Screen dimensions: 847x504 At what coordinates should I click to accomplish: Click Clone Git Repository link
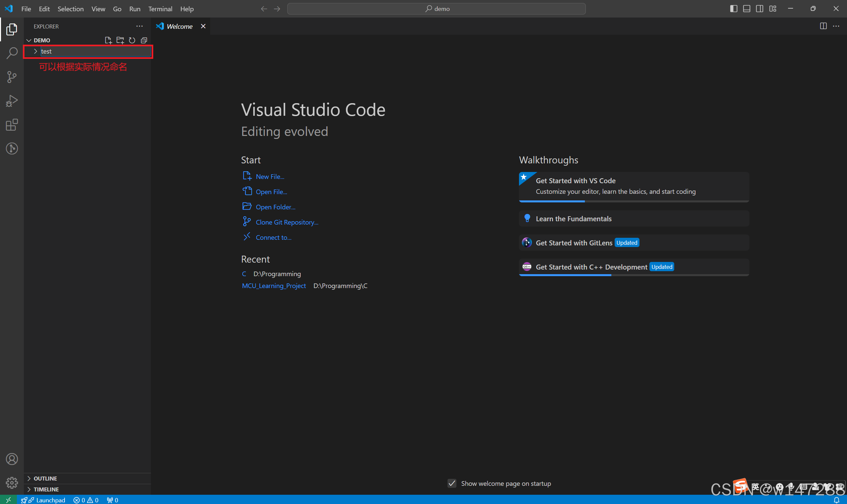287,222
